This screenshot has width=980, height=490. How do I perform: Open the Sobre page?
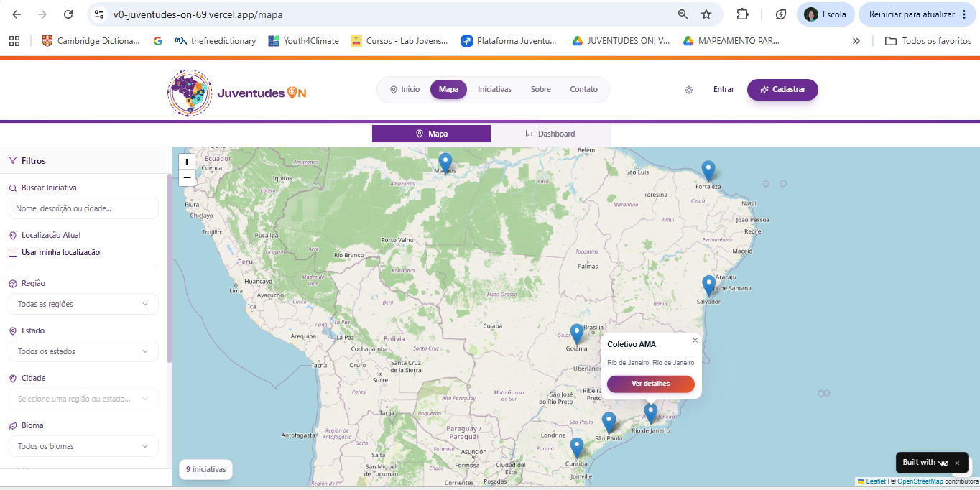pos(541,90)
